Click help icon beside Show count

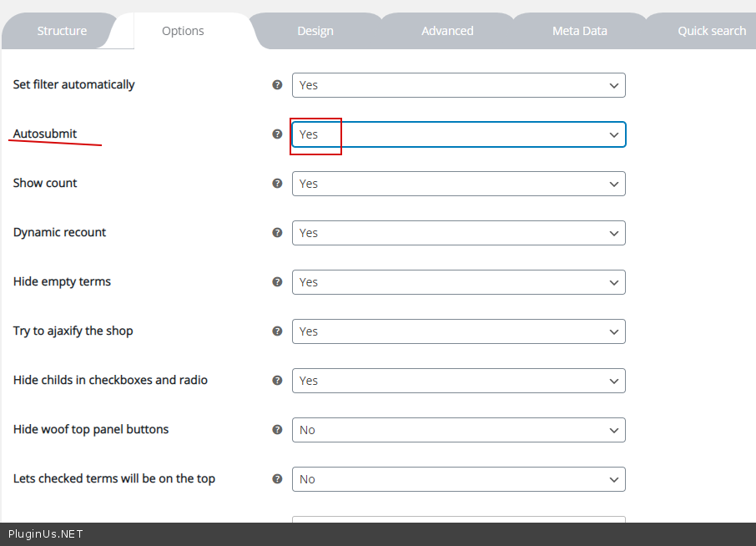coord(277,184)
